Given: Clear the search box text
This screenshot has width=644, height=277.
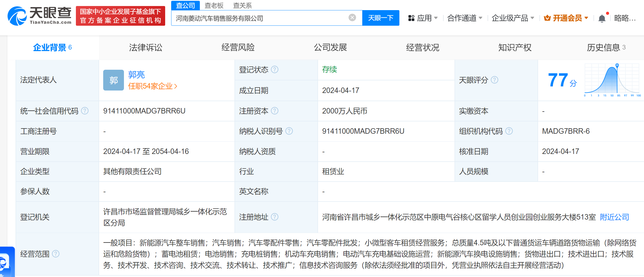Looking at the screenshot, I should (x=352, y=18).
